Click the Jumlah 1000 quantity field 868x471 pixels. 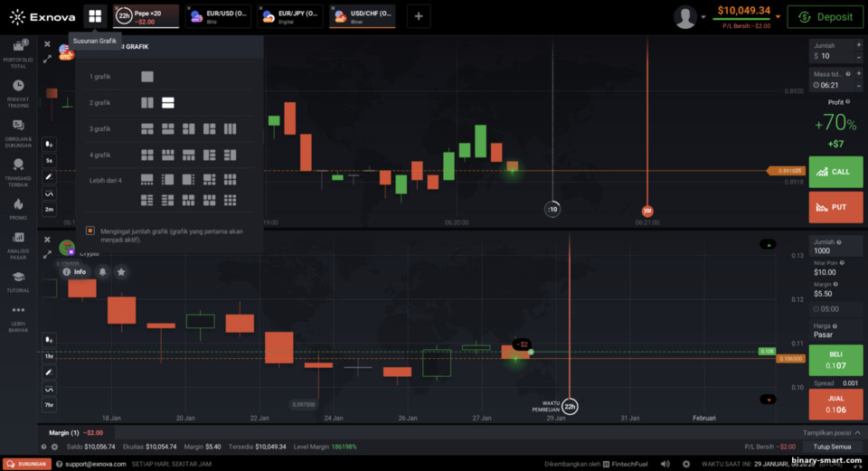835,246
